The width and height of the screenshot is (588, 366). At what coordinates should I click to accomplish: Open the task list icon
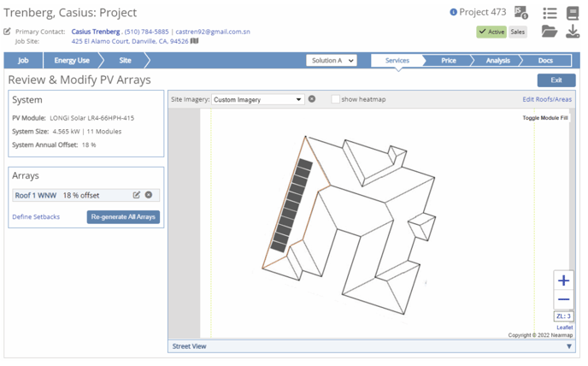550,13
